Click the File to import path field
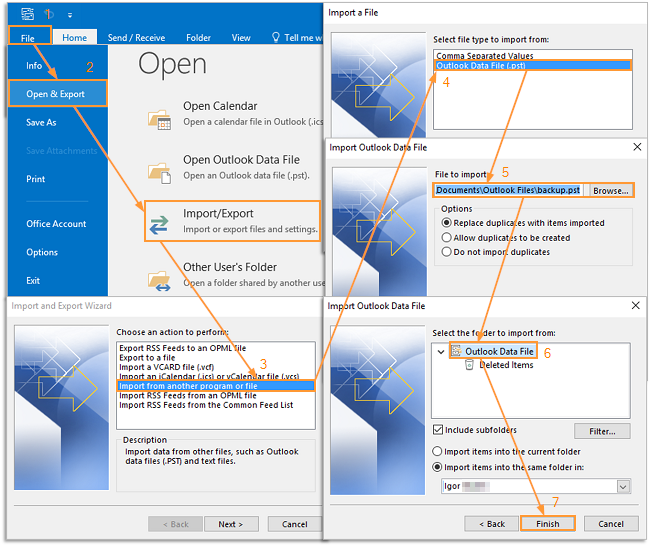This screenshot has width=650, height=546. coord(508,190)
